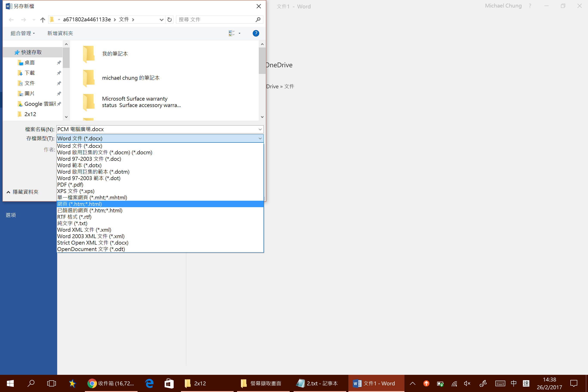Click the 新增資料夾 button
The width and height of the screenshot is (588, 392).
60,33
